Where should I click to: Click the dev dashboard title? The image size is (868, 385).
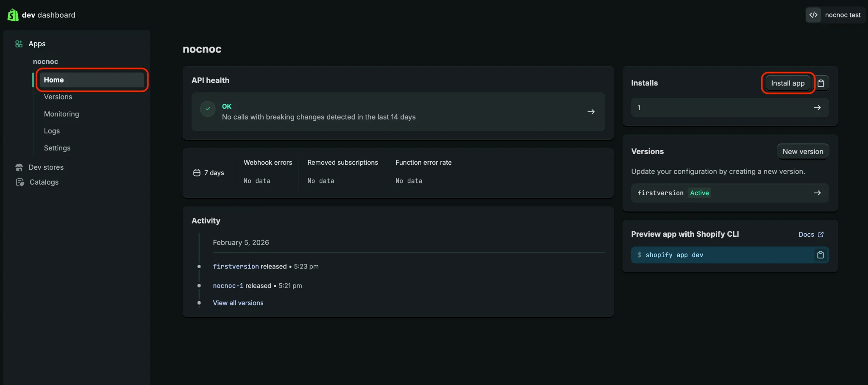(49, 15)
